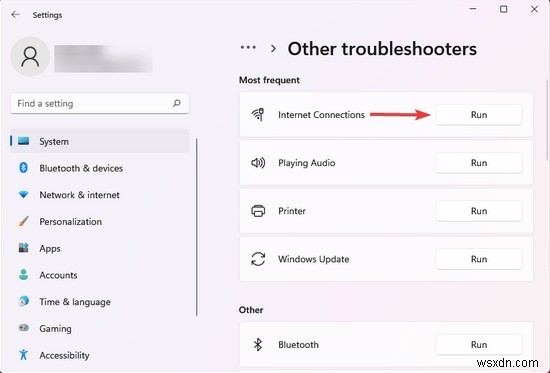Run the Bluetooth troubleshooter
Screen dimensions: 550x373
coord(479,345)
